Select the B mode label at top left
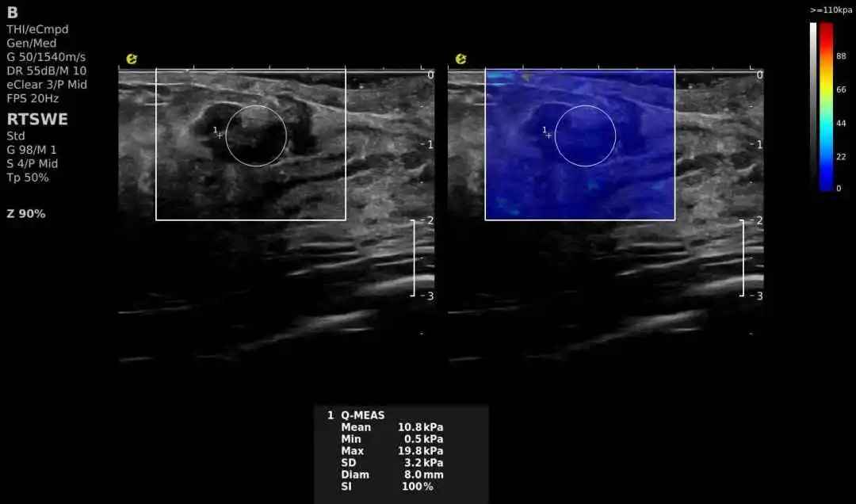 pyautogui.click(x=13, y=13)
